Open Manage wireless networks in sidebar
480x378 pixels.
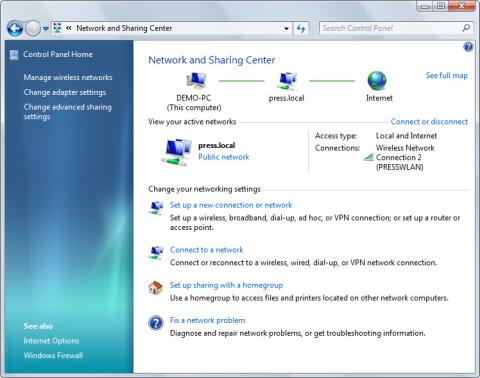coord(68,77)
